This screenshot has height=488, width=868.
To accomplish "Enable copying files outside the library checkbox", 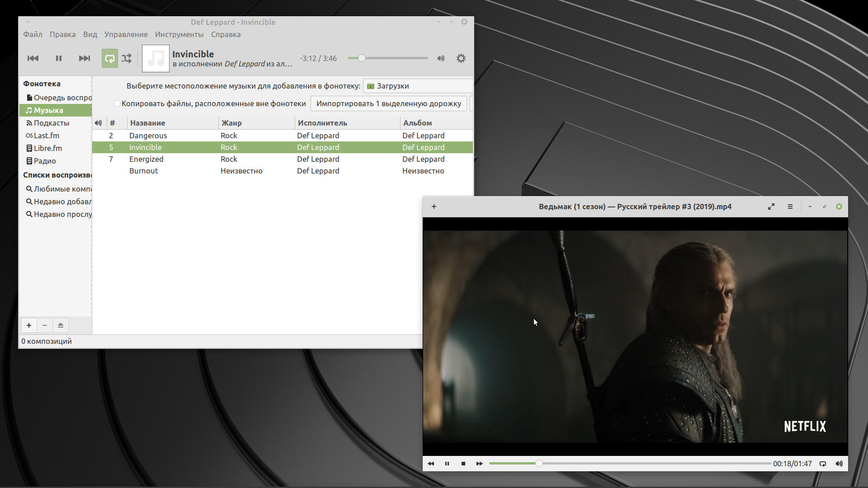I will 117,103.
